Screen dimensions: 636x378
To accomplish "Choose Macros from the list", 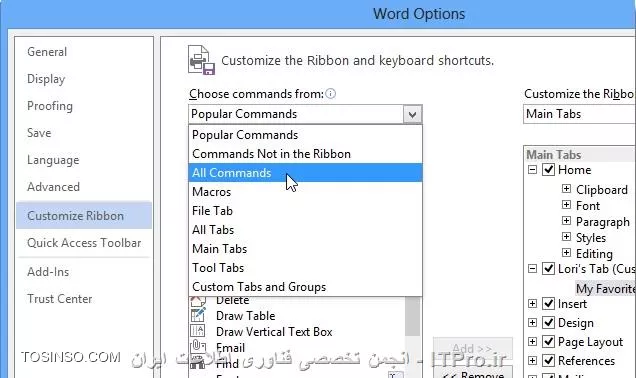I will pyautogui.click(x=305, y=192).
